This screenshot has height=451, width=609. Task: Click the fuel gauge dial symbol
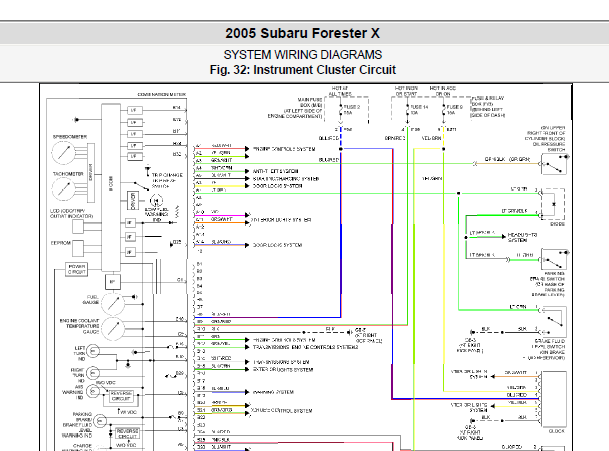113,304
